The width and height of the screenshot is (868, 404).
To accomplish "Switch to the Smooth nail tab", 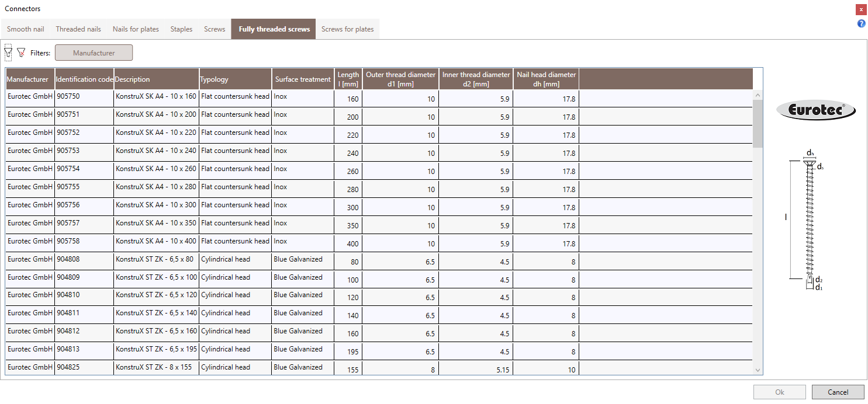I will click(26, 29).
